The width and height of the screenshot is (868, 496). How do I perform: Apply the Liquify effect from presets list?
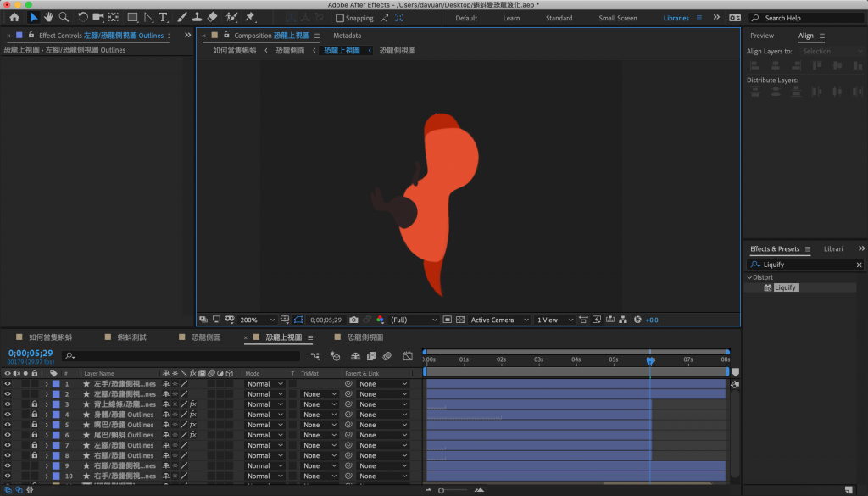pyautogui.click(x=785, y=287)
